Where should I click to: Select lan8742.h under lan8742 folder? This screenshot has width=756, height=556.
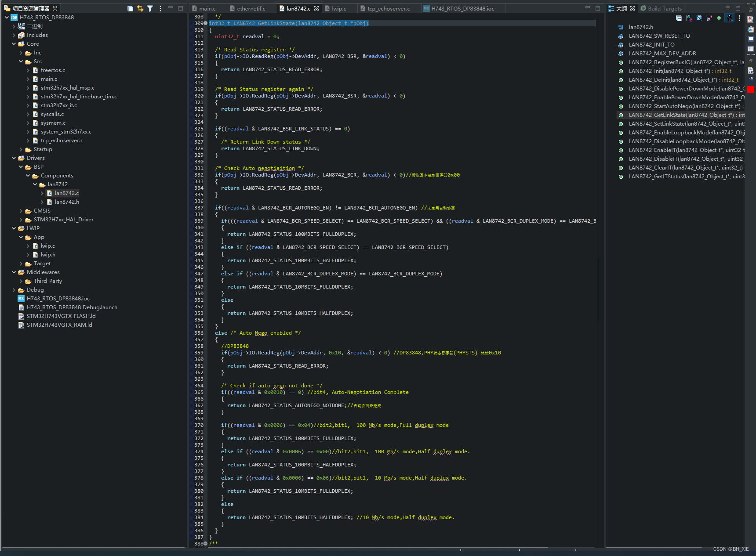[67, 202]
